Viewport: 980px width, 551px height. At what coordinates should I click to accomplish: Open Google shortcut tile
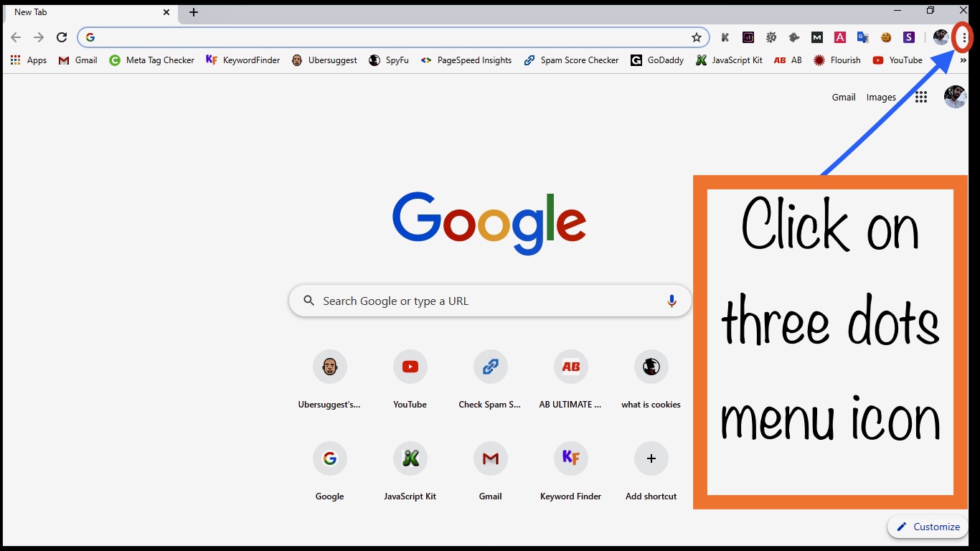pos(330,472)
